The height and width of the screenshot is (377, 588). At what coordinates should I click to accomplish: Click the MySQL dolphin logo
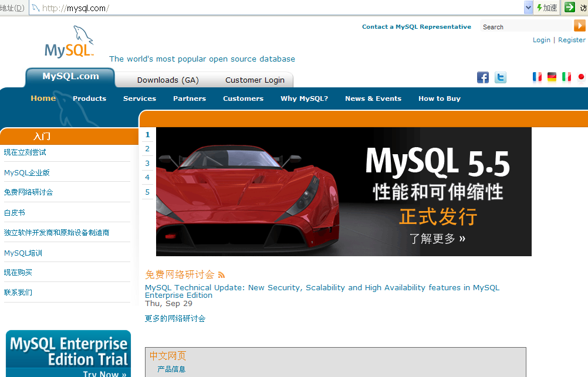pyautogui.click(x=70, y=42)
